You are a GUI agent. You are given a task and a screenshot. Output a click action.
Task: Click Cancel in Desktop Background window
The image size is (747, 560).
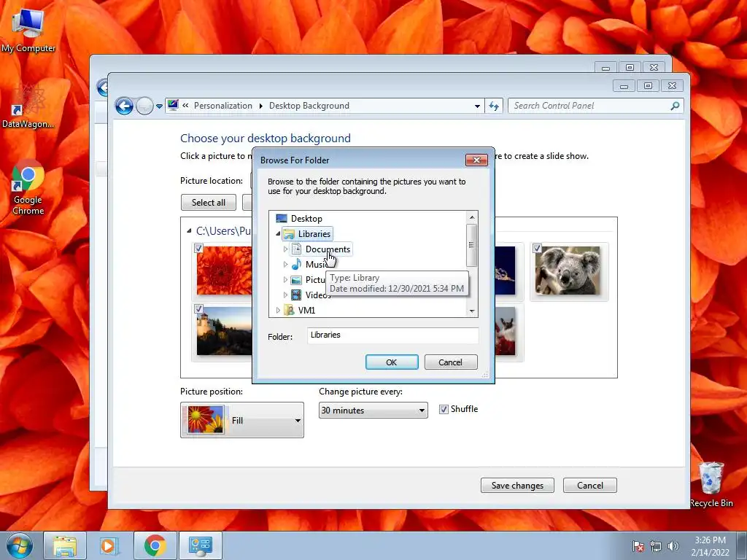click(x=589, y=485)
